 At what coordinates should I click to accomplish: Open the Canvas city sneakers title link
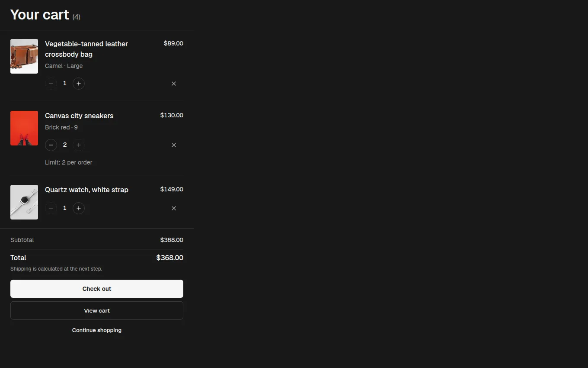pos(79,116)
